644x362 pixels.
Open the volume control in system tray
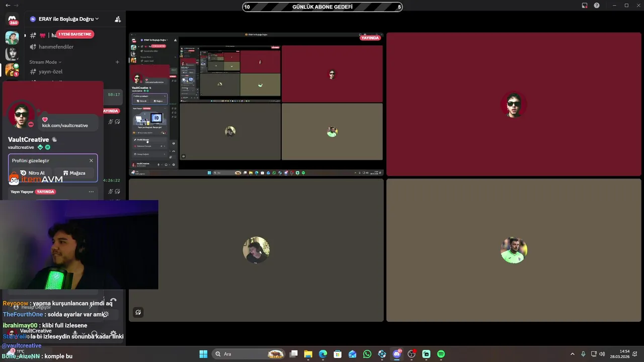tap(602, 354)
